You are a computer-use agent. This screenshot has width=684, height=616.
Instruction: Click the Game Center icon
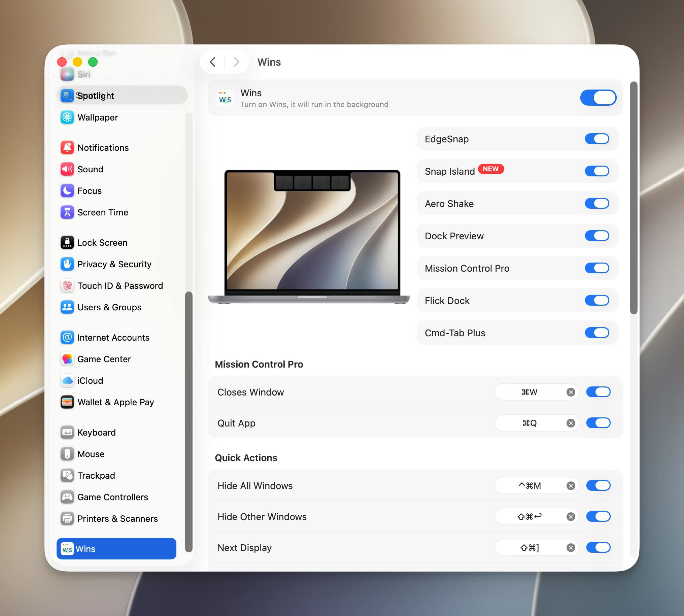pyautogui.click(x=67, y=359)
